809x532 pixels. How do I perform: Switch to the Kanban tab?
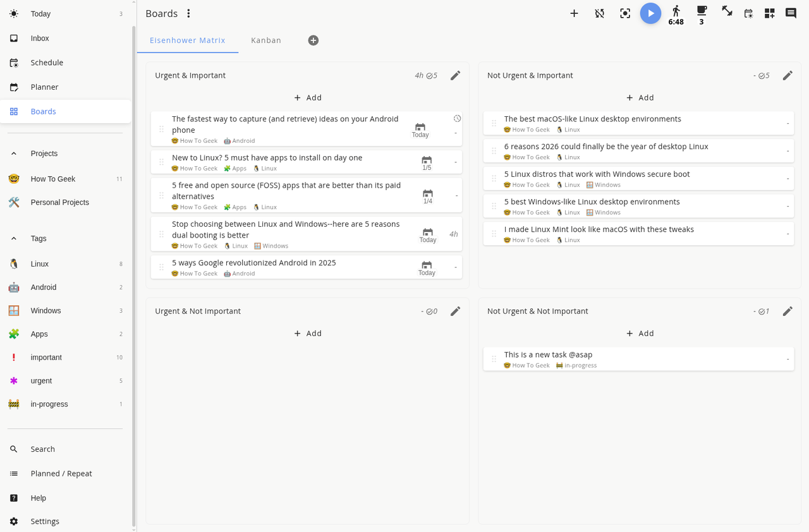point(265,40)
